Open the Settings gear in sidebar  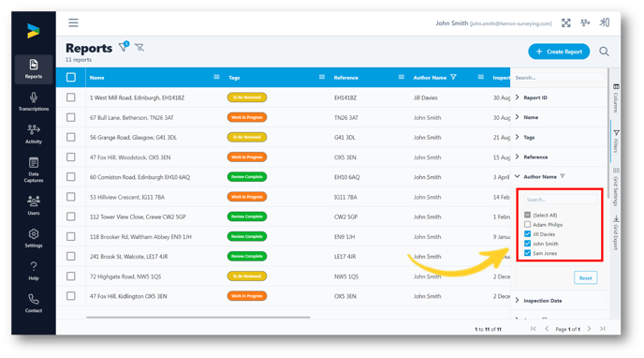tap(34, 233)
